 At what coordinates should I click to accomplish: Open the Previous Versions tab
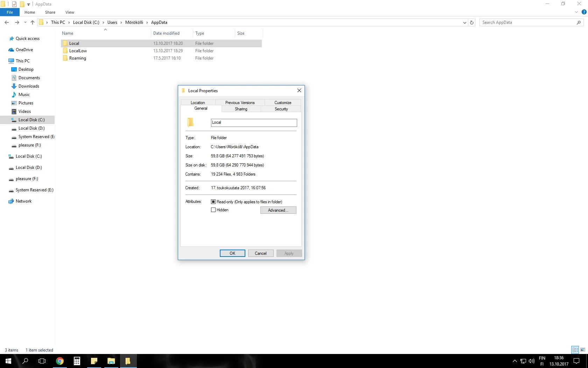(x=240, y=103)
